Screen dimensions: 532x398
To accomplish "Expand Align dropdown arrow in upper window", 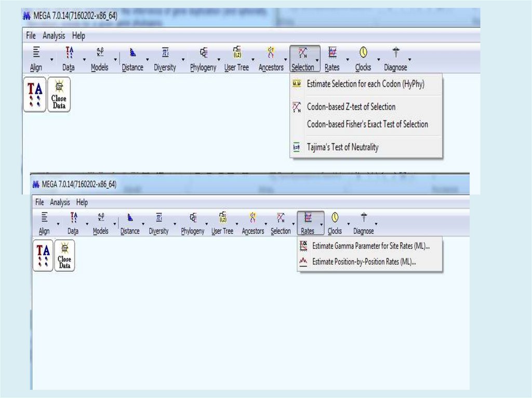I will click(51, 60).
